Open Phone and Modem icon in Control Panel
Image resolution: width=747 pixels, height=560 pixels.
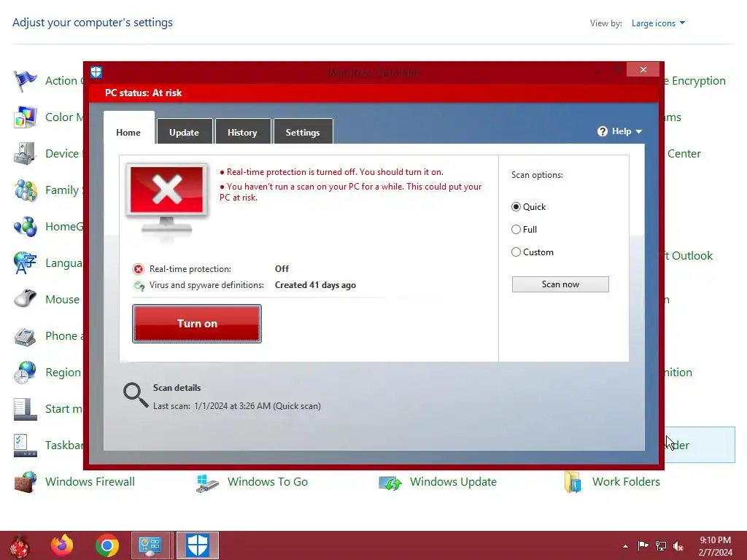[26, 336]
